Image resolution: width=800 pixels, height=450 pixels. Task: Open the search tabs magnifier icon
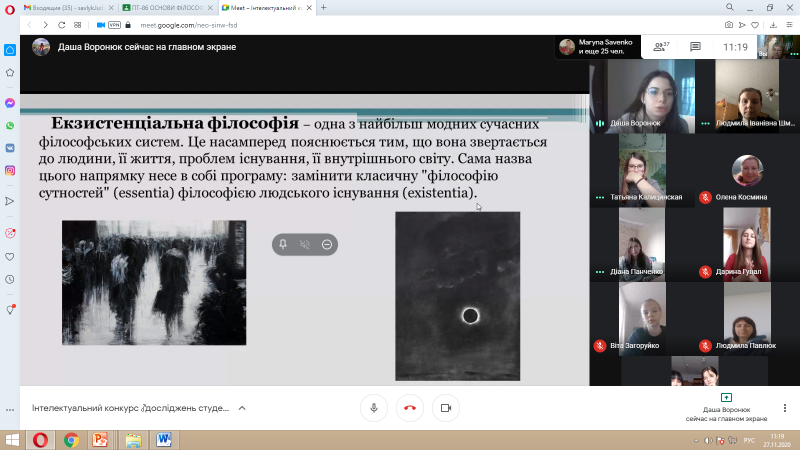730,7
